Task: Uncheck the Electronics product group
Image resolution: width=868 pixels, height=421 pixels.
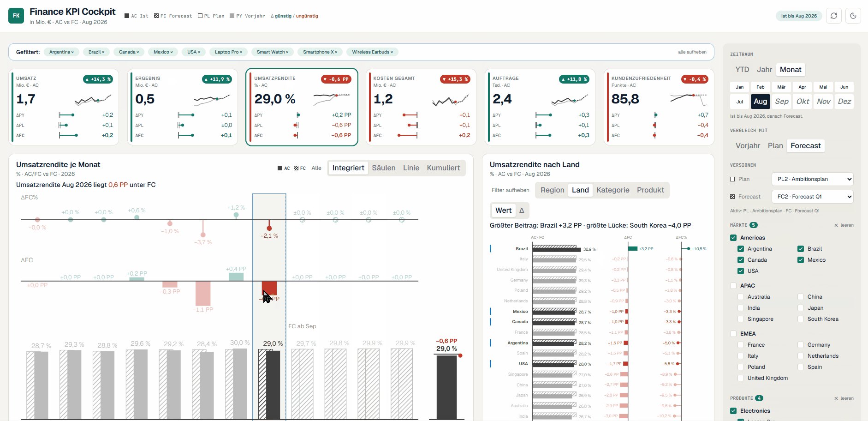Action: coord(733,411)
